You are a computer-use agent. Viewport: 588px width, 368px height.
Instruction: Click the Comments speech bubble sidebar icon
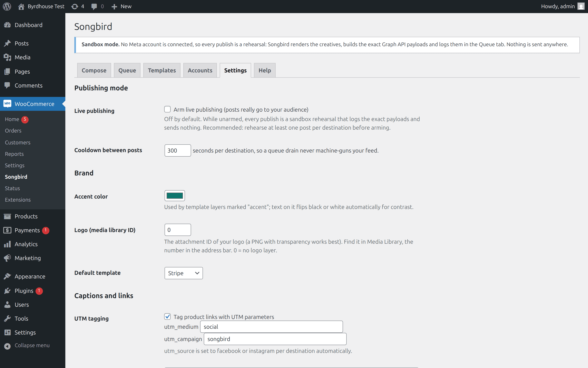point(8,85)
